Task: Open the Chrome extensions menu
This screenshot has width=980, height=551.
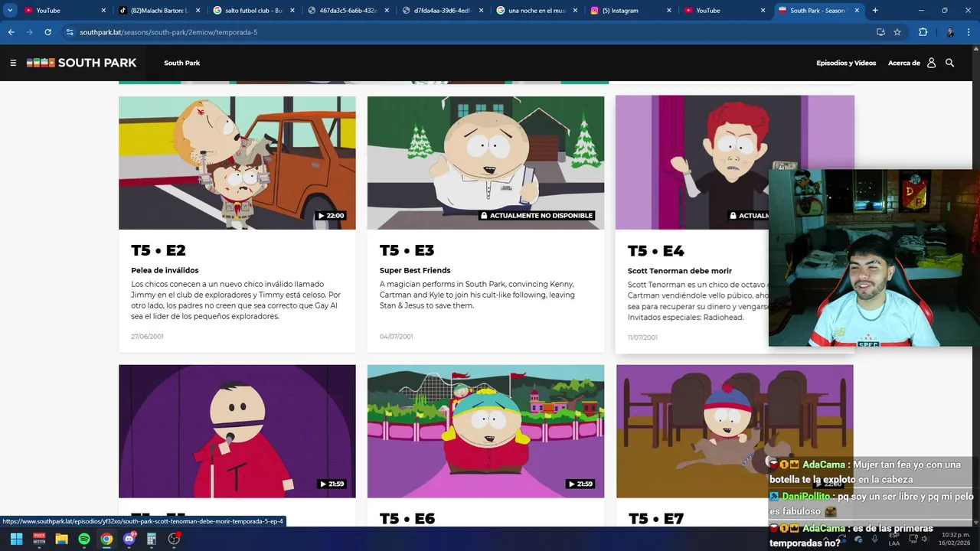Action: click(923, 32)
